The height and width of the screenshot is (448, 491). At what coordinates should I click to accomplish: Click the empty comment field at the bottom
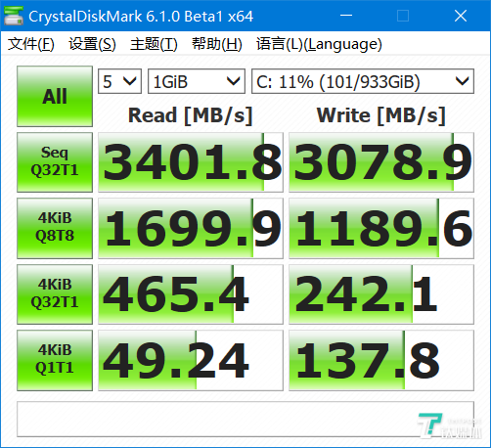pyautogui.click(x=245, y=419)
